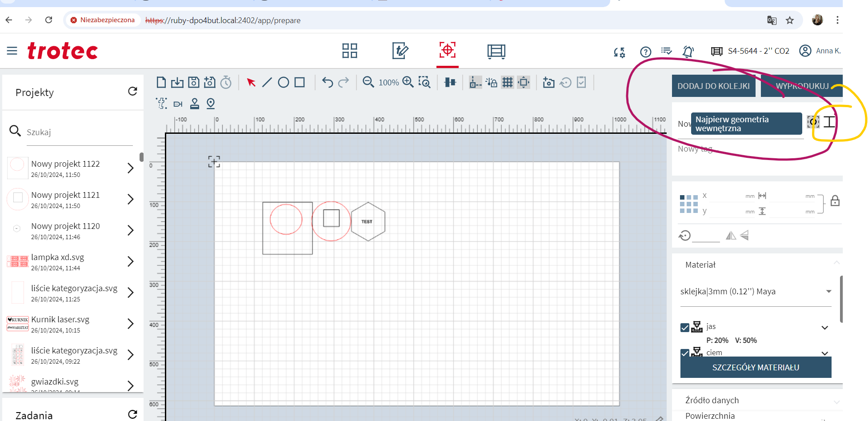Click the location marker pin icon
The width and height of the screenshot is (868, 421).
(x=211, y=104)
